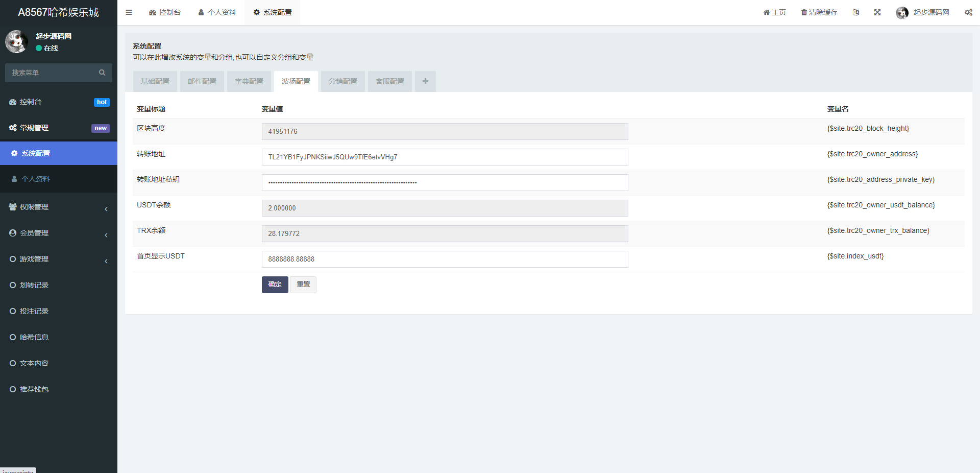Expand the 权限管理 sidebar menu
Image resolution: width=980 pixels, height=473 pixels.
point(59,207)
